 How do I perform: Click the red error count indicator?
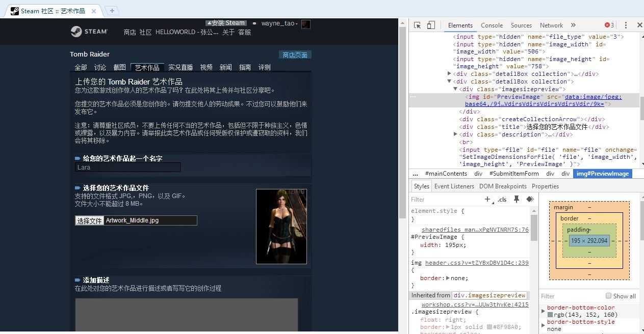(609, 25)
